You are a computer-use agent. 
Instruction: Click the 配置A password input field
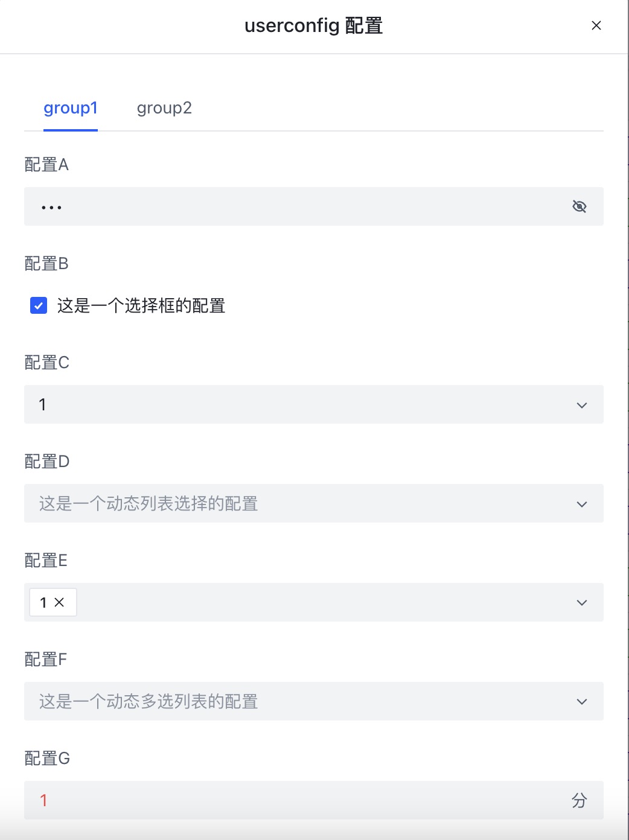290,206
